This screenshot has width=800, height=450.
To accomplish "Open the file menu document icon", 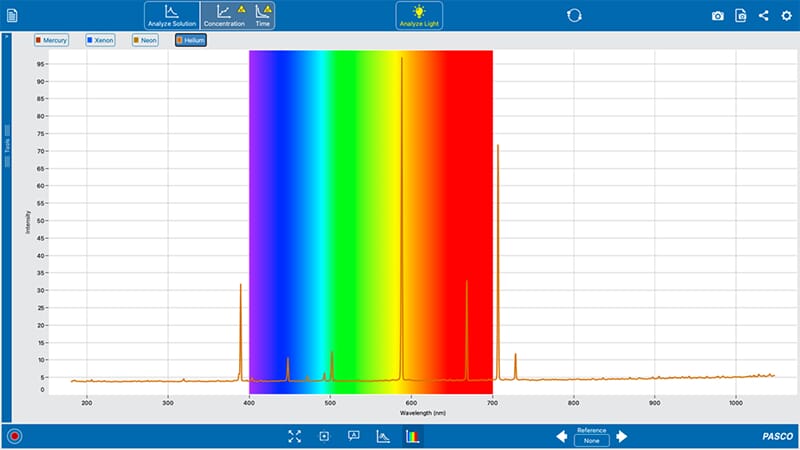I will (12, 15).
